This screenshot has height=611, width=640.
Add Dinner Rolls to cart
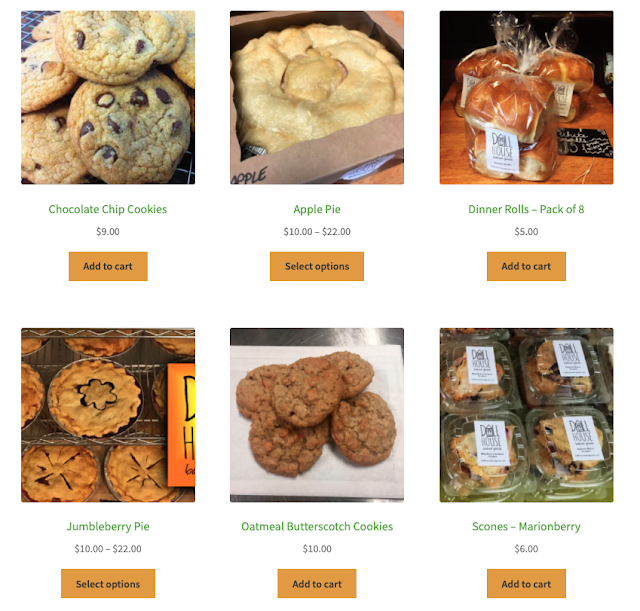[x=527, y=267]
